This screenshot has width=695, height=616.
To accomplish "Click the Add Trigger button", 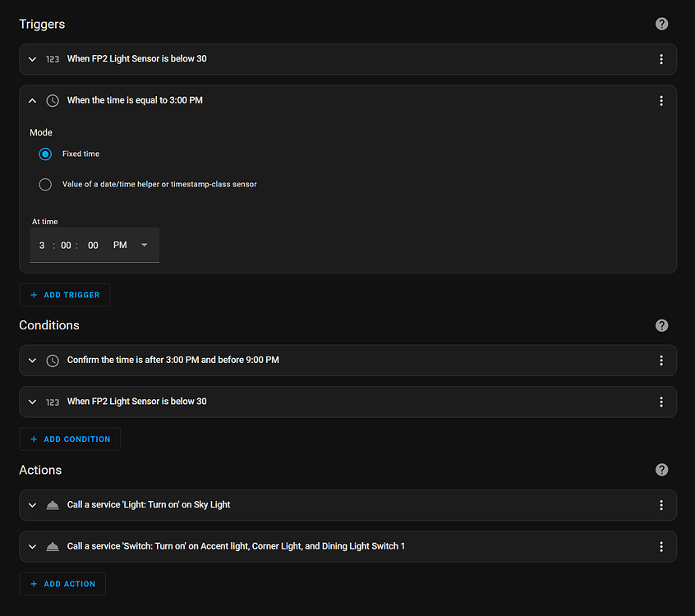I will coord(64,295).
